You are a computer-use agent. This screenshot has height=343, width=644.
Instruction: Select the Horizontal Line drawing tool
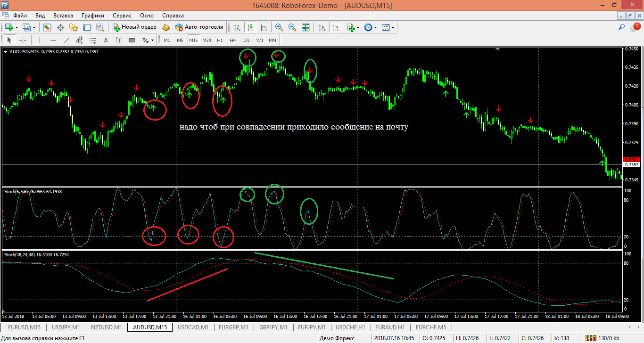[53, 40]
